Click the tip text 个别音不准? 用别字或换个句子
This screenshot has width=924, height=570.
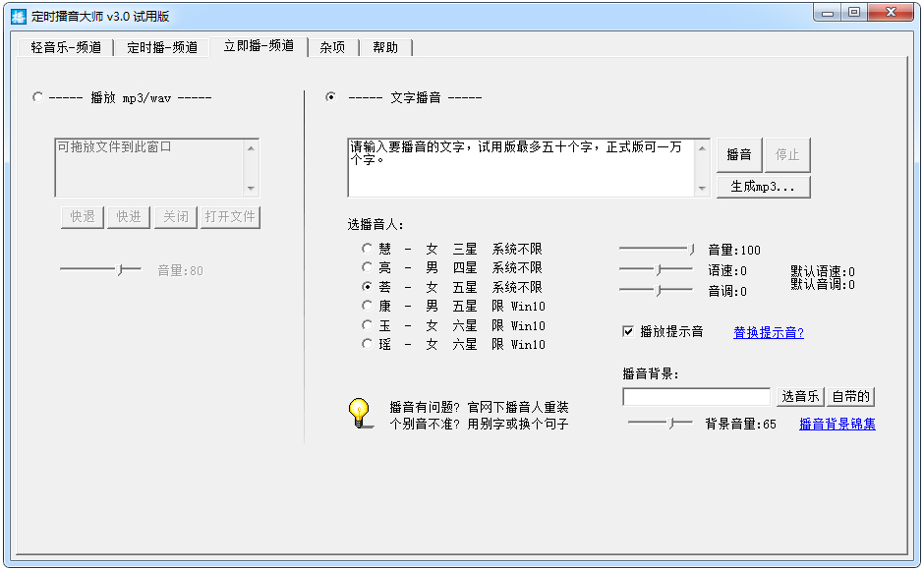pyautogui.click(x=479, y=424)
